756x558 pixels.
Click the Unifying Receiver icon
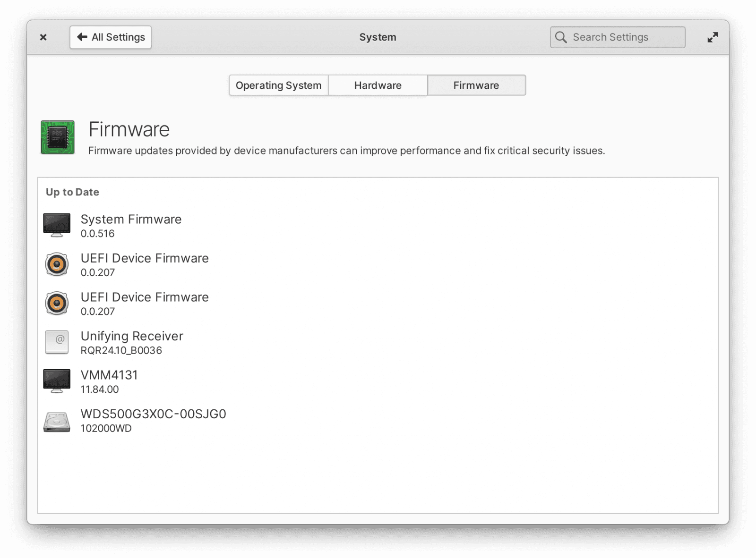56,342
